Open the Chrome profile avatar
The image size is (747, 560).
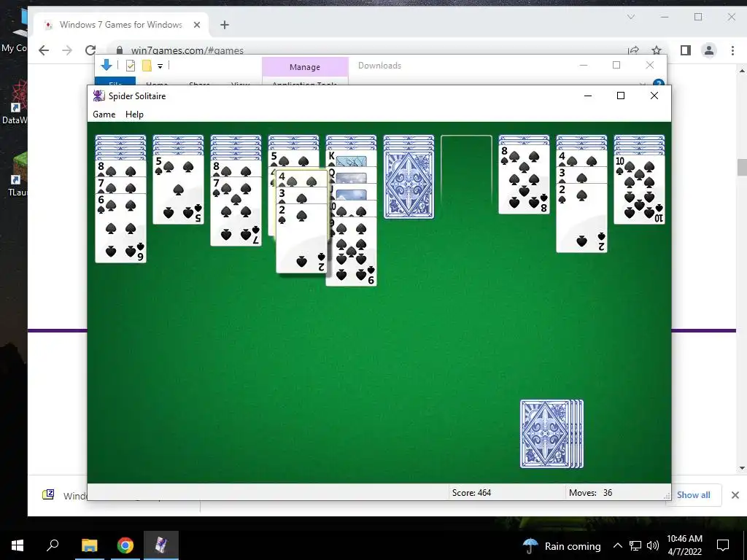click(x=709, y=50)
